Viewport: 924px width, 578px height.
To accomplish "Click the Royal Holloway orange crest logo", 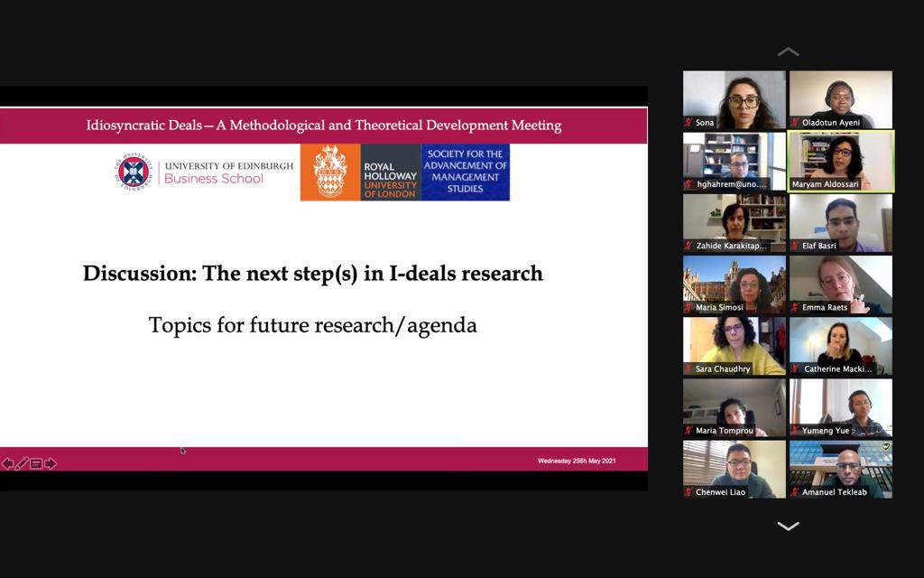I will click(x=330, y=172).
